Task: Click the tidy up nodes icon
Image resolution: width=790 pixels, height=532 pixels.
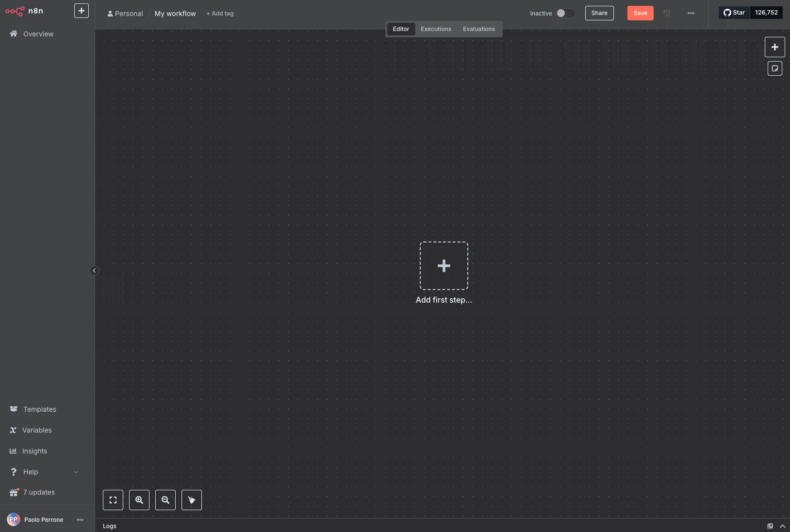Action: (x=192, y=500)
